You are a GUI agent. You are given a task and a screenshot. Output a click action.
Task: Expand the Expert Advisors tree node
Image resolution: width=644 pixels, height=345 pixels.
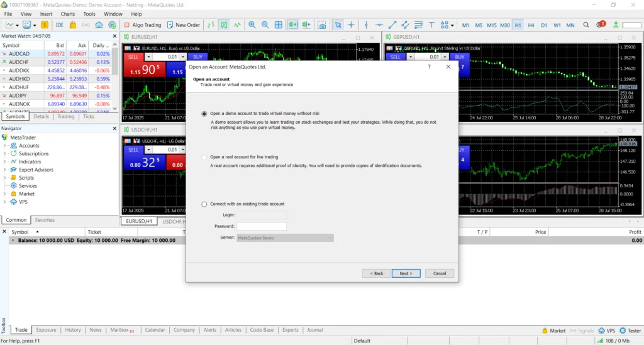pos(5,170)
